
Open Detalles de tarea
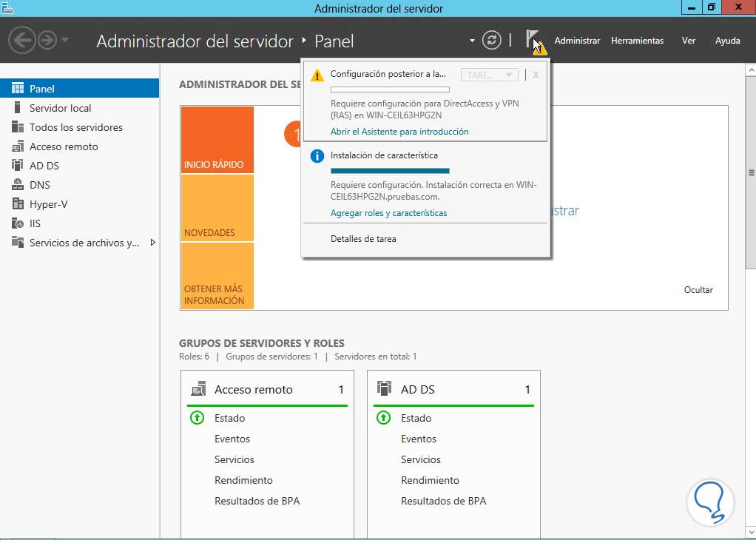[x=363, y=239]
